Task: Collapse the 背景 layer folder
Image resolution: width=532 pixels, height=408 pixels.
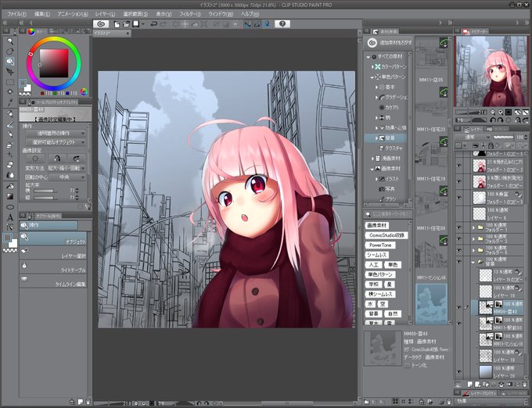Action: coord(473,262)
